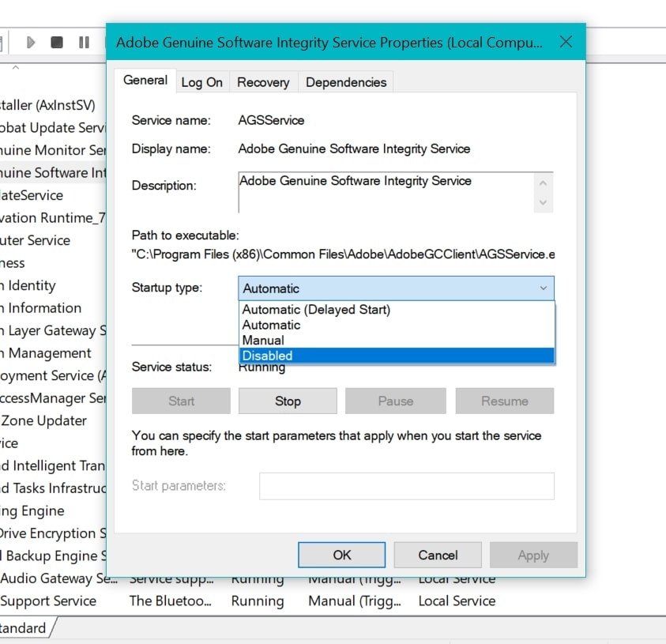Screen dimensions: 666x644
Task: Click the Cancel button
Action: coord(438,555)
